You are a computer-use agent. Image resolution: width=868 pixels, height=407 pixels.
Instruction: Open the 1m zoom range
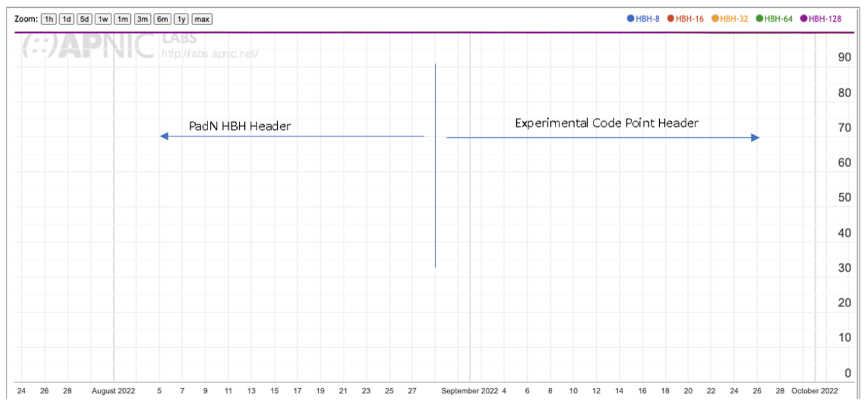point(121,19)
